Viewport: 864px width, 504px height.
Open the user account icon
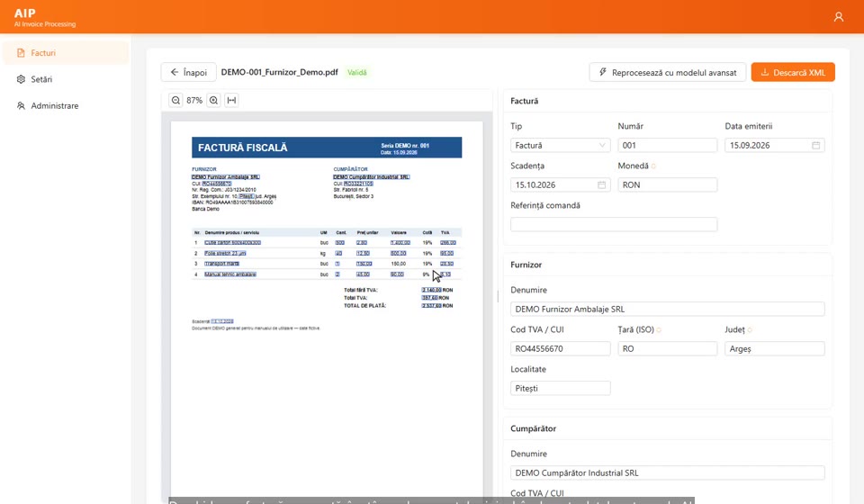click(x=838, y=17)
